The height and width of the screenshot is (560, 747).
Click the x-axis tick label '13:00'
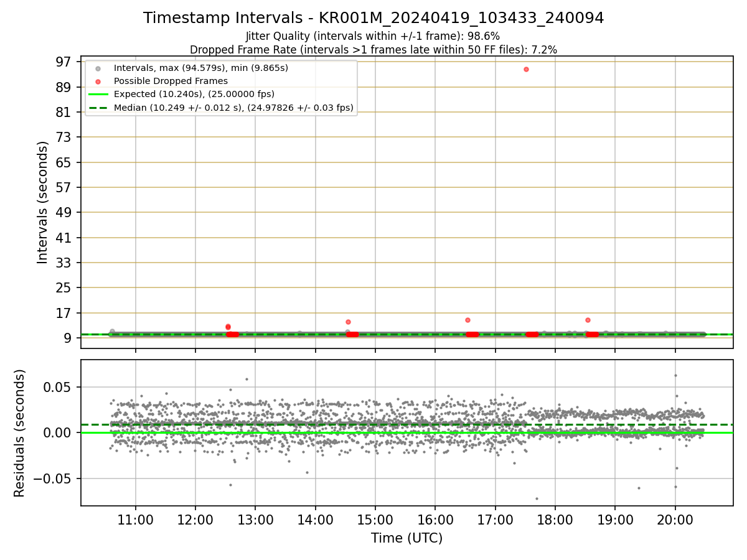(x=255, y=519)
